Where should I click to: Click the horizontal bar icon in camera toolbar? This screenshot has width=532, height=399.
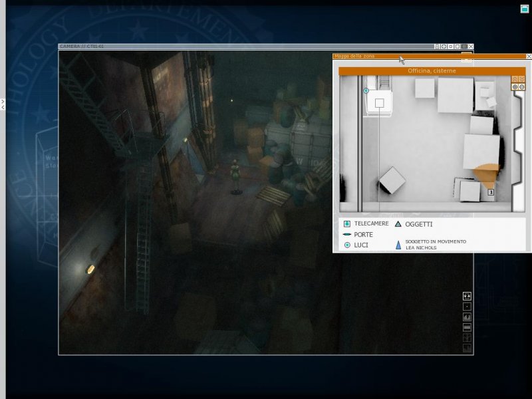coord(467,328)
